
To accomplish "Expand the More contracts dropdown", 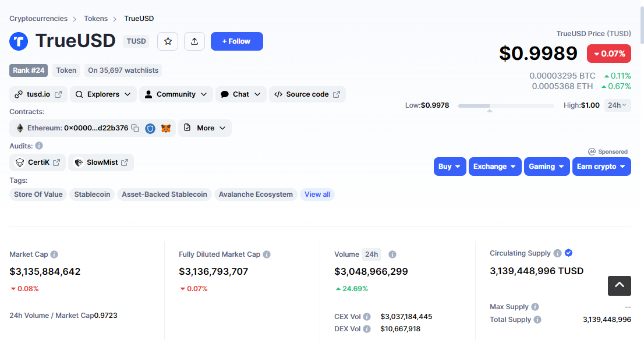I will (205, 128).
